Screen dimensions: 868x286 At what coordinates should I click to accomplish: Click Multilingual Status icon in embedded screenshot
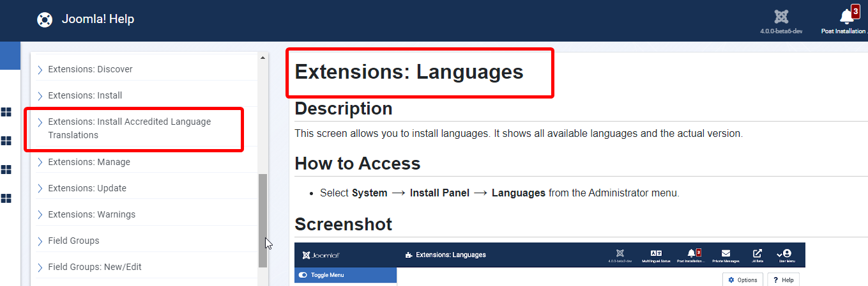click(x=656, y=253)
